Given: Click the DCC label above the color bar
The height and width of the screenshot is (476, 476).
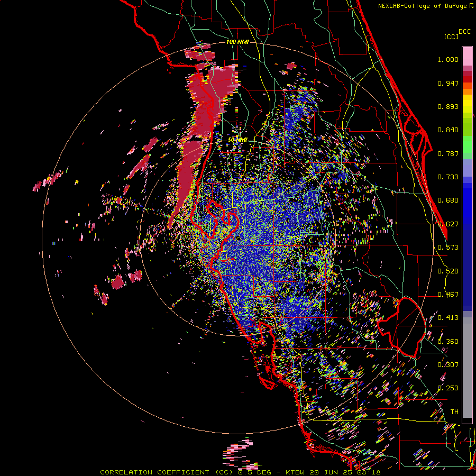Looking at the screenshot, I should [465, 32].
